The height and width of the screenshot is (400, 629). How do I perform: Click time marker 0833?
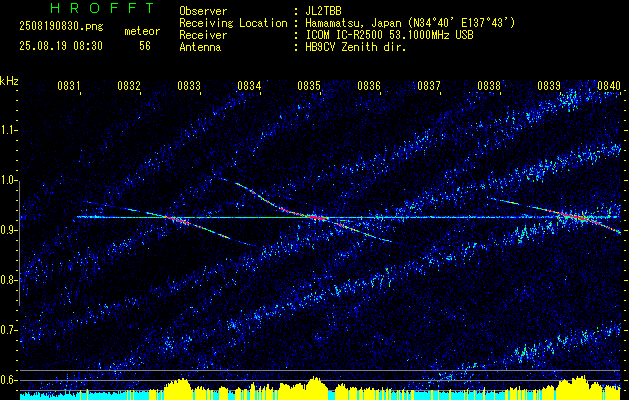click(x=189, y=86)
